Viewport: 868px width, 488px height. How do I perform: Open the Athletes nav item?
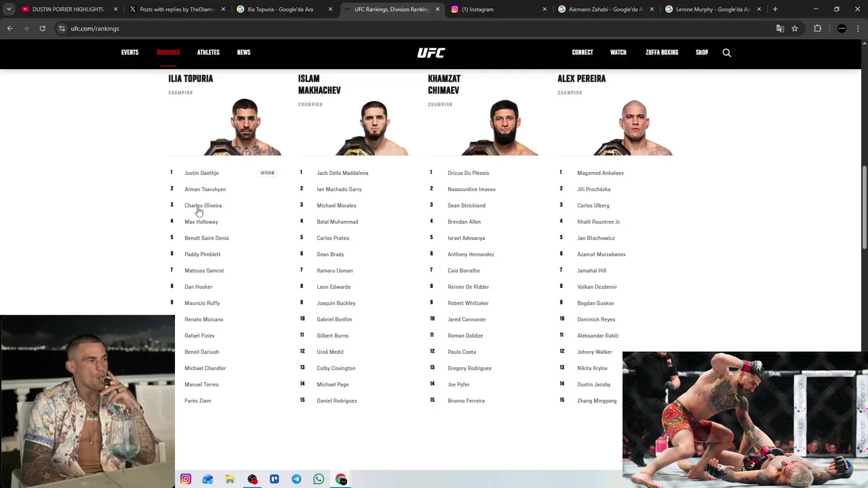pos(208,53)
